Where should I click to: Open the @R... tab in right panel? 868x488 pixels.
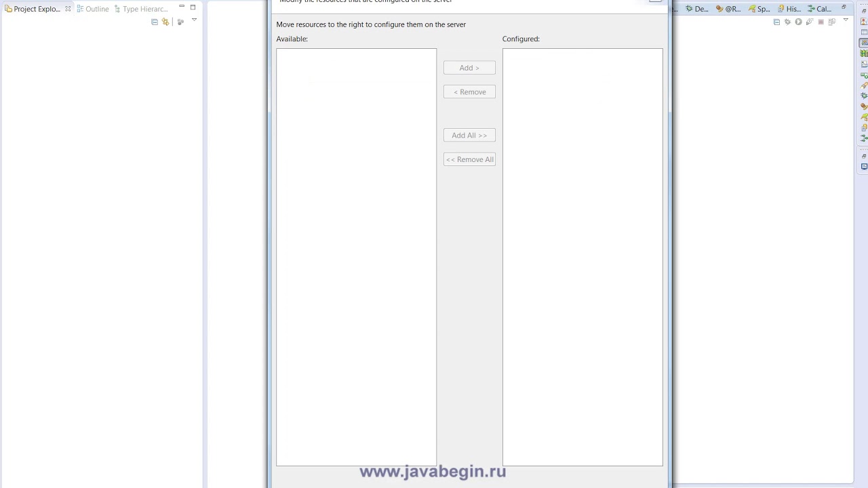(x=728, y=9)
